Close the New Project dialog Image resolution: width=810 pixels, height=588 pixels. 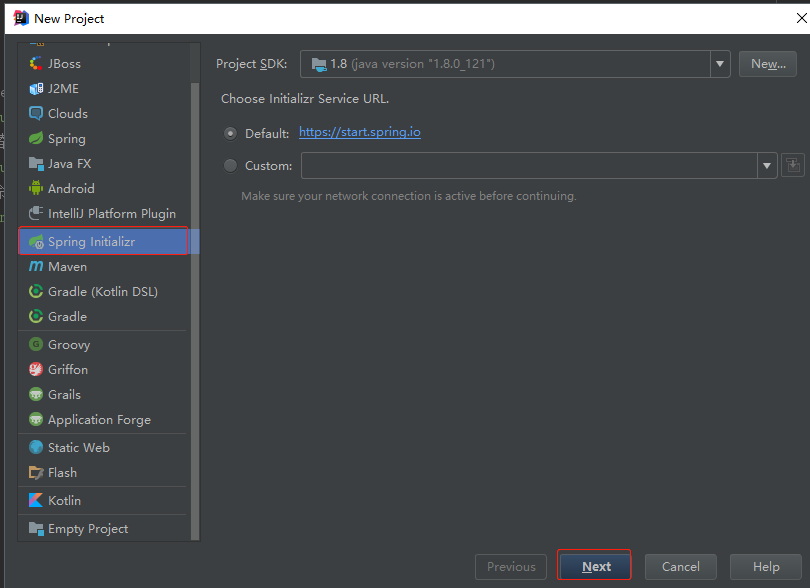[x=801, y=18]
